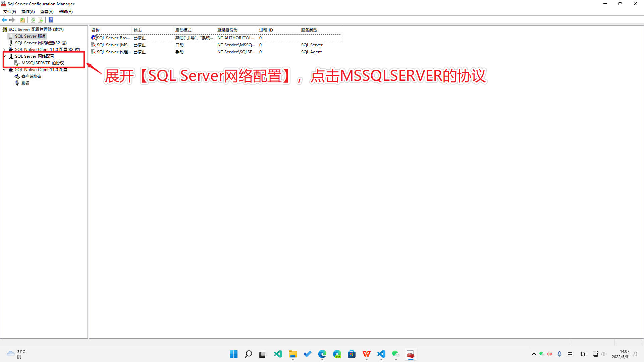Select 客户端协议 in the tree
The image size is (644, 362).
32,76
